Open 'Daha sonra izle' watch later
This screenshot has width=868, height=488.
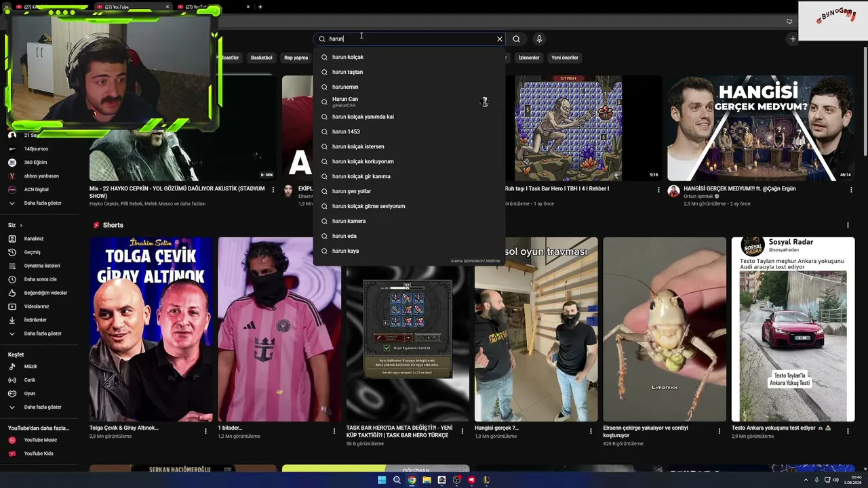(x=40, y=279)
